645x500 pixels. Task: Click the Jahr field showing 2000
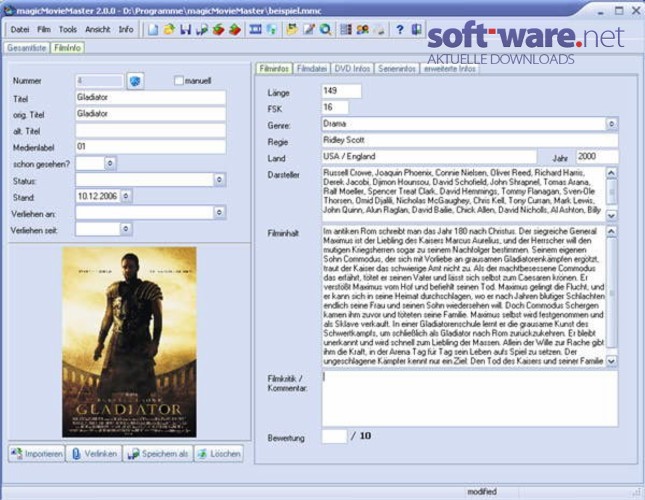pos(597,157)
